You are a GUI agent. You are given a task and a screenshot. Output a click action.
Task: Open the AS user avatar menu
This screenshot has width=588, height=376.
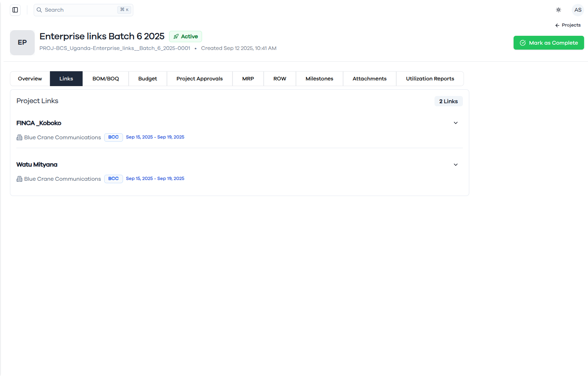tap(578, 10)
